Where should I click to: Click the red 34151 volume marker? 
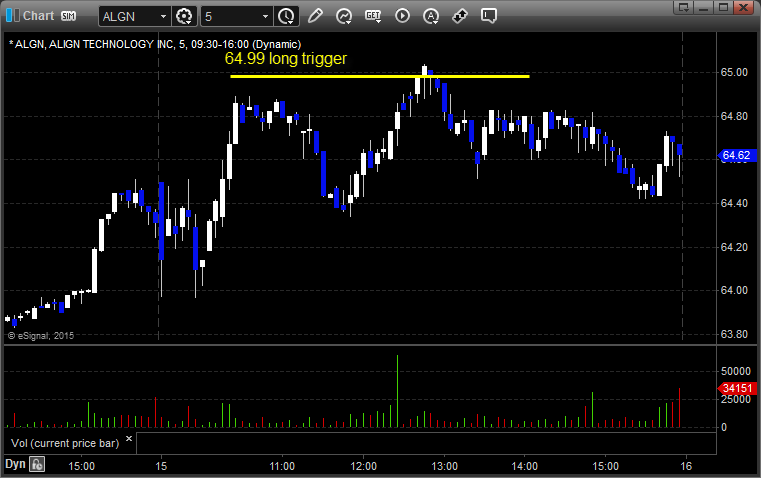click(x=737, y=388)
